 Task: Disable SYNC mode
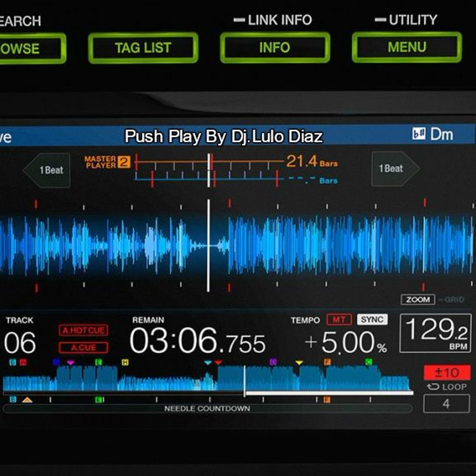(372, 320)
